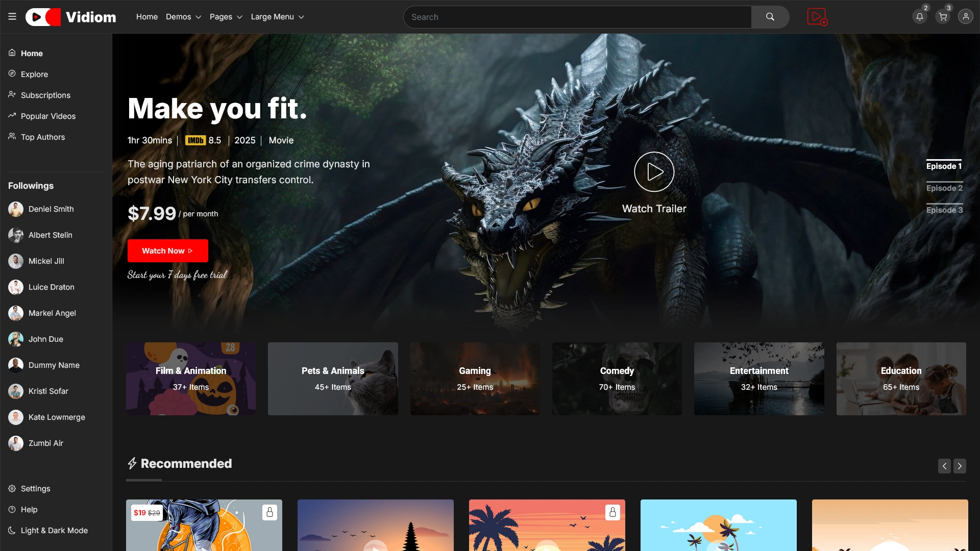Click 'Start your 7 days free trial' text

point(177,275)
